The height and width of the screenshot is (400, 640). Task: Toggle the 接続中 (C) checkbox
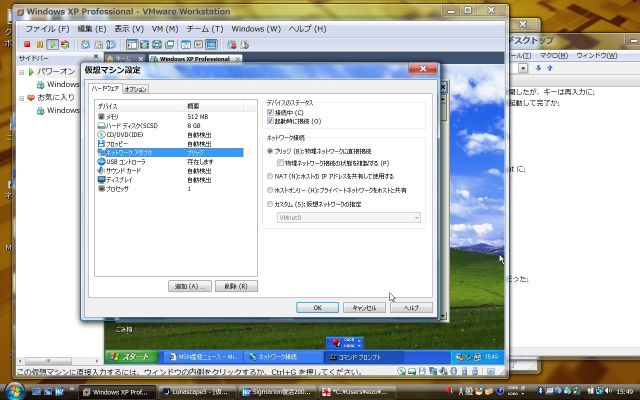(270, 112)
